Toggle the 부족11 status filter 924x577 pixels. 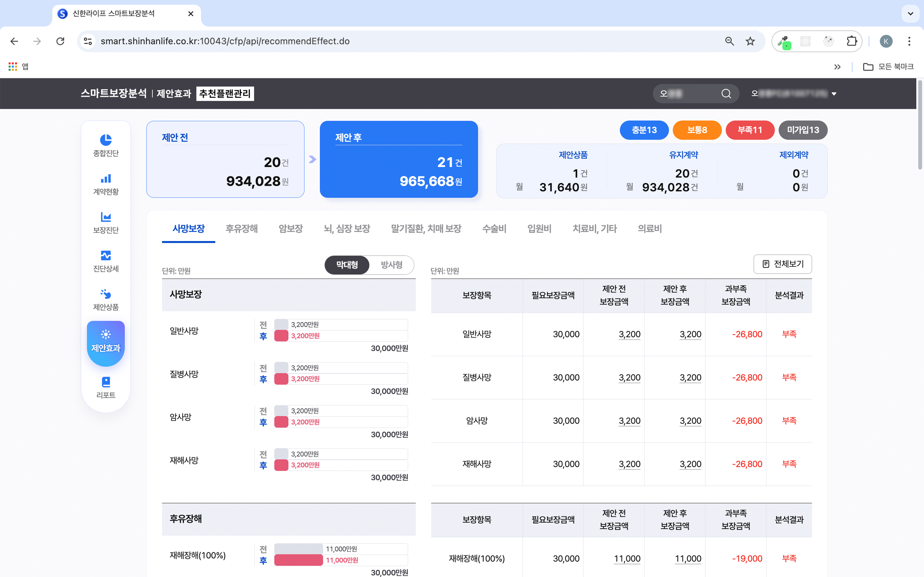(749, 130)
